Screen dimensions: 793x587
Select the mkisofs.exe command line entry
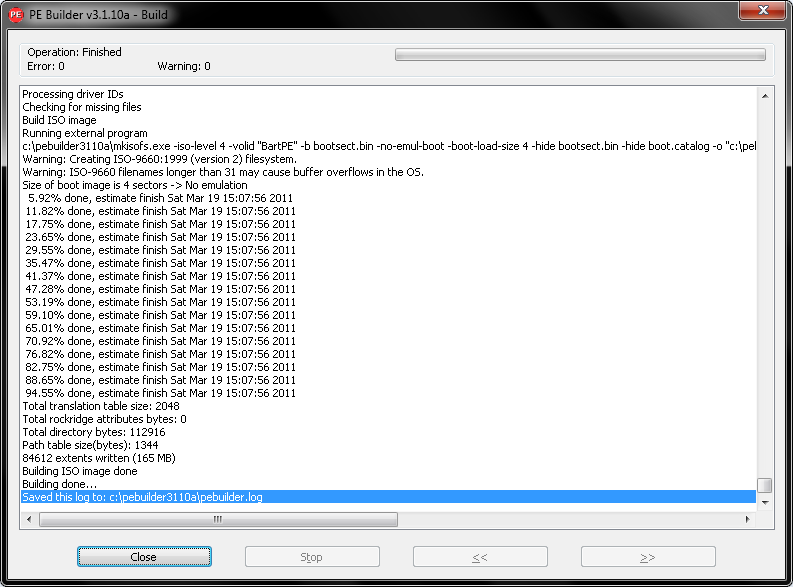[389, 146]
